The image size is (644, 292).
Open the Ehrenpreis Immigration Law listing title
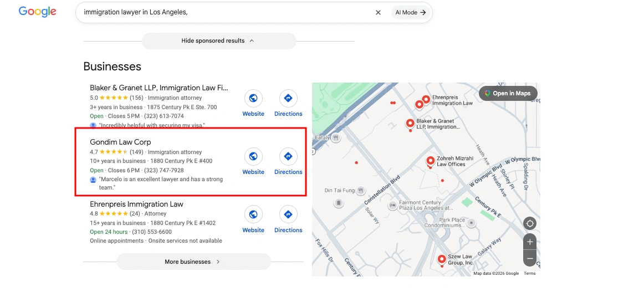pyautogui.click(x=136, y=204)
